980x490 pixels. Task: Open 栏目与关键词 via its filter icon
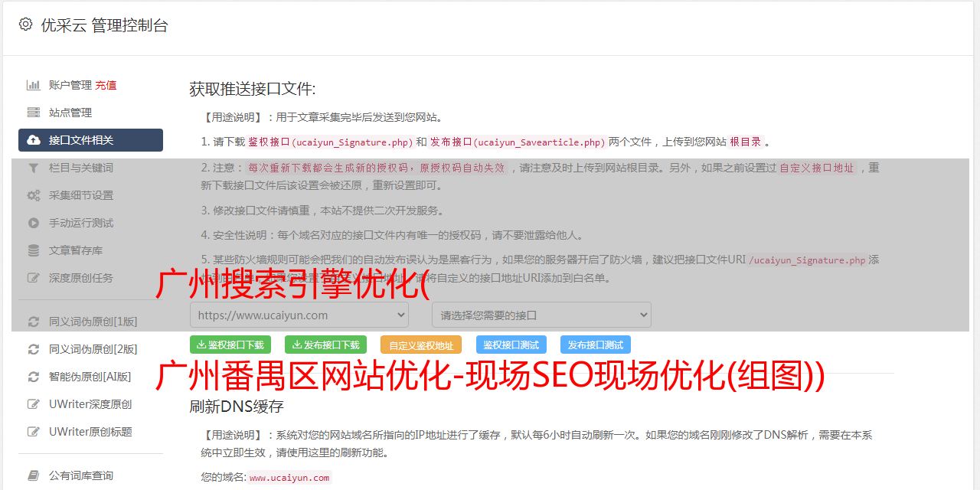(x=34, y=168)
